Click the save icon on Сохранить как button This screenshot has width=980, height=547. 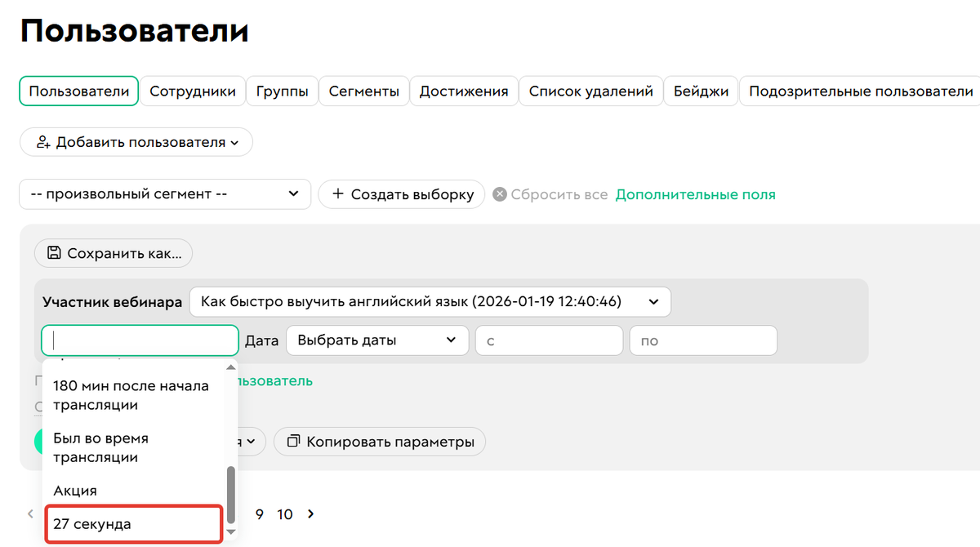pyautogui.click(x=54, y=253)
